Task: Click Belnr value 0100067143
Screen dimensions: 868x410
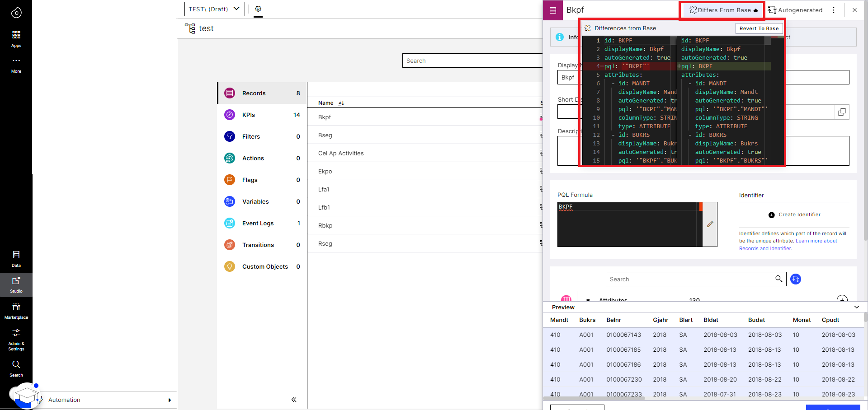Action: pyautogui.click(x=623, y=335)
